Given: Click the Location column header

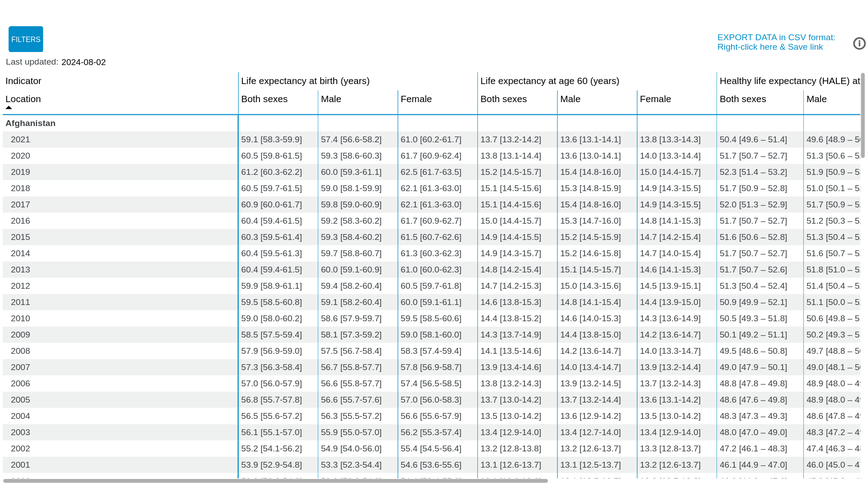Looking at the screenshot, I should tap(23, 99).
